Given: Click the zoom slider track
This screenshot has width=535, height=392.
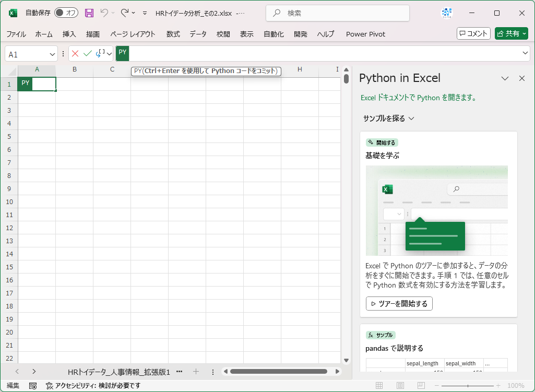Looking at the screenshot, I should coord(468,386).
